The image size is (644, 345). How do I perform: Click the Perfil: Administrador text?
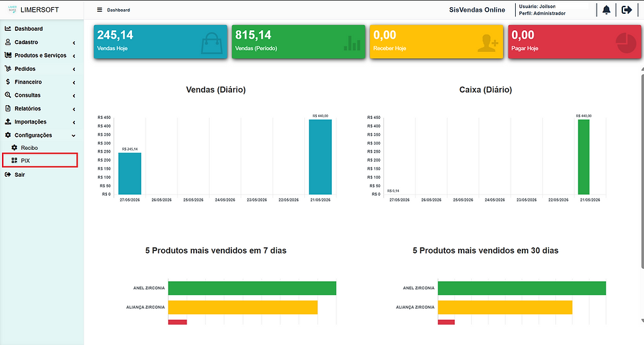541,13
